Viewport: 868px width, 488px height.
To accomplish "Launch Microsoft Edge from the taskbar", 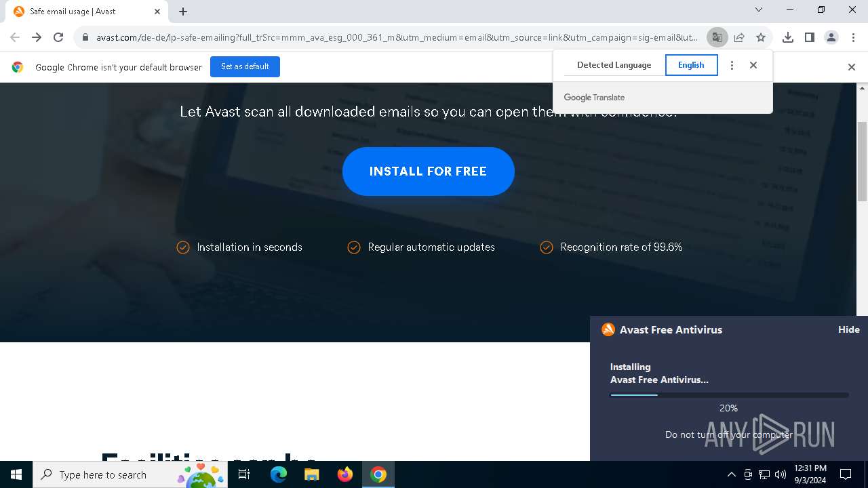I will (x=279, y=474).
